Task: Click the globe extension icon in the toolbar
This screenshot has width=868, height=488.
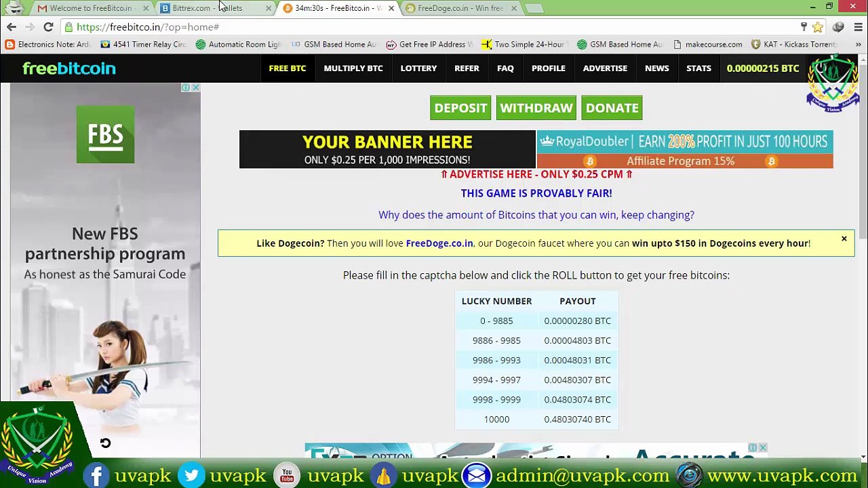Action: (x=838, y=27)
